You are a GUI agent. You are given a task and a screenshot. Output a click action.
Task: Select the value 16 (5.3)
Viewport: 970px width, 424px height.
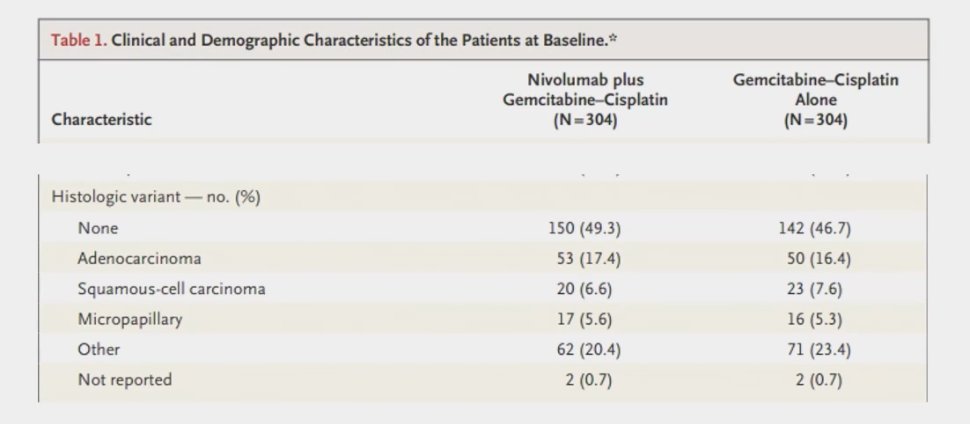click(x=815, y=319)
